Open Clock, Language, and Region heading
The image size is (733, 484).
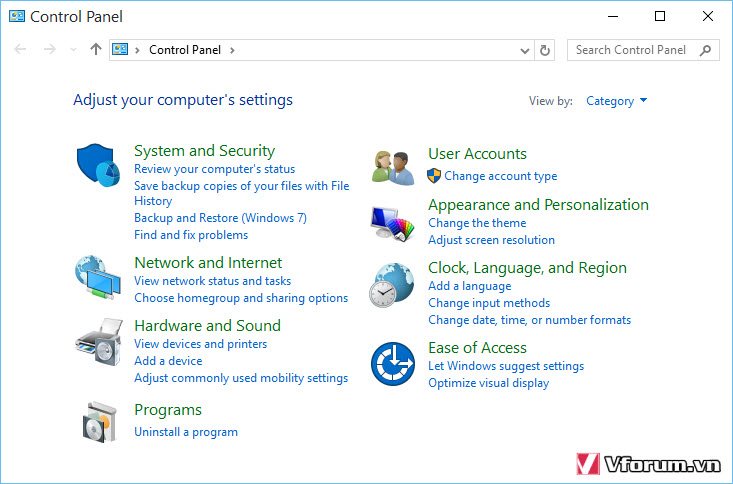527,267
